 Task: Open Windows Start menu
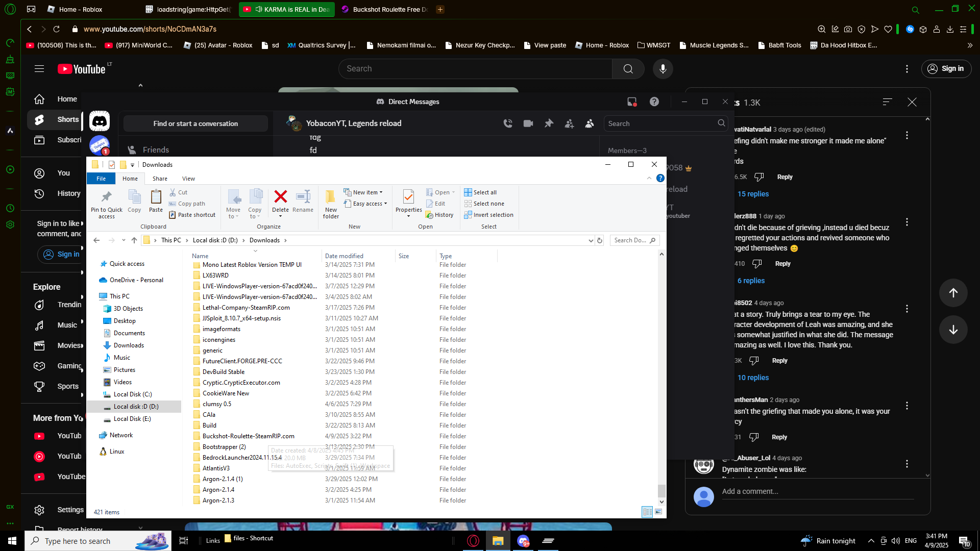point(12,541)
